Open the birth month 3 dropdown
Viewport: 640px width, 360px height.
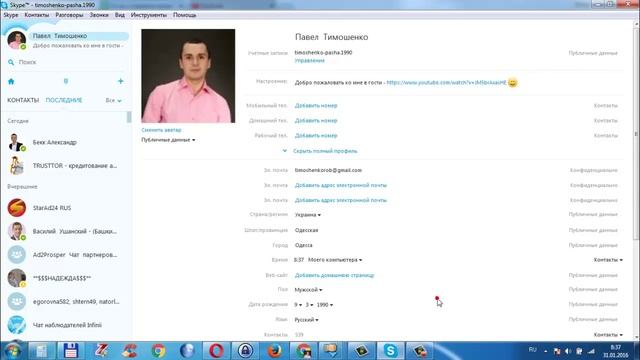coord(309,305)
